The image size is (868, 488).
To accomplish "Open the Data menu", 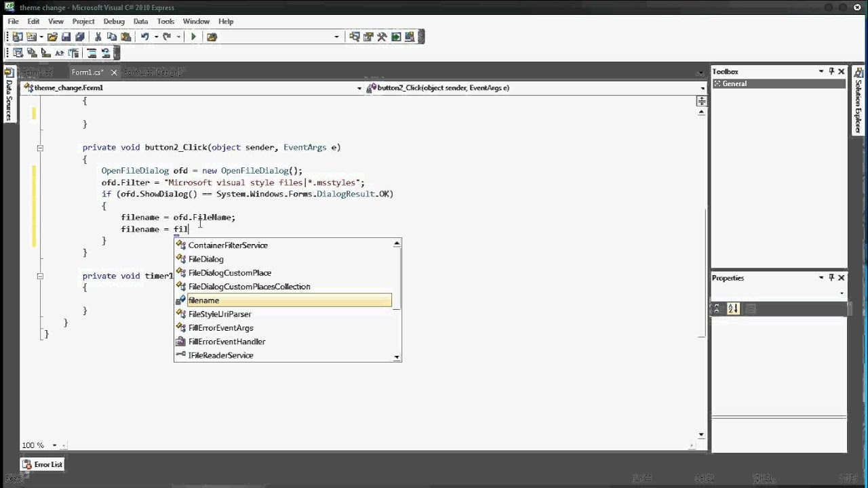I will point(140,22).
